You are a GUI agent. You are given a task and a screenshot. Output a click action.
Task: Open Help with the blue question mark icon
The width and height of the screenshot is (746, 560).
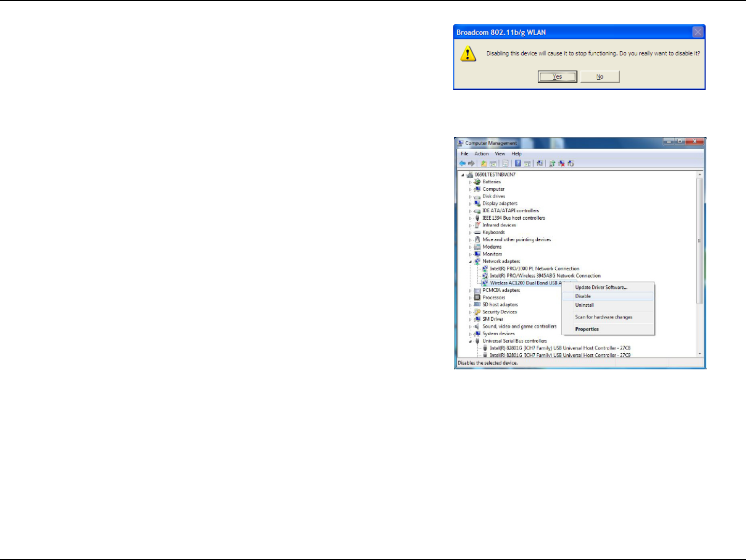(518, 163)
